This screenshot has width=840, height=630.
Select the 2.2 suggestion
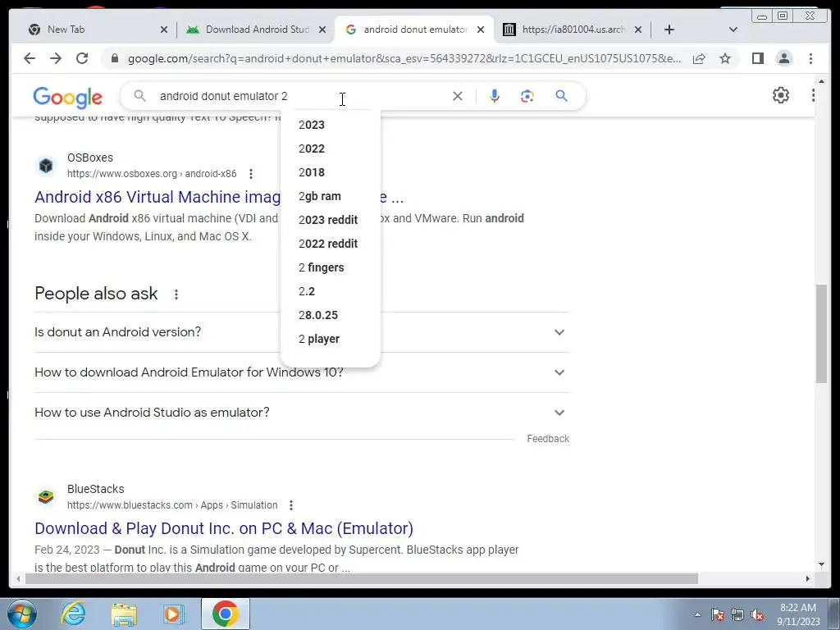(331, 291)
